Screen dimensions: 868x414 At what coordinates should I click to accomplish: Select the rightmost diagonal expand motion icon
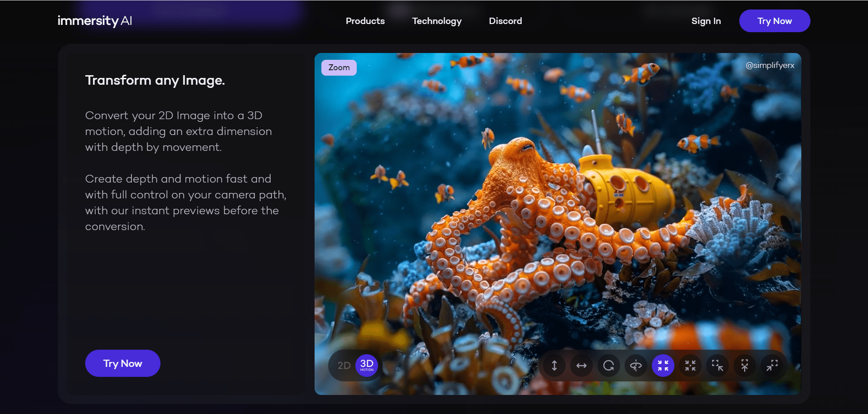(772, 366)
